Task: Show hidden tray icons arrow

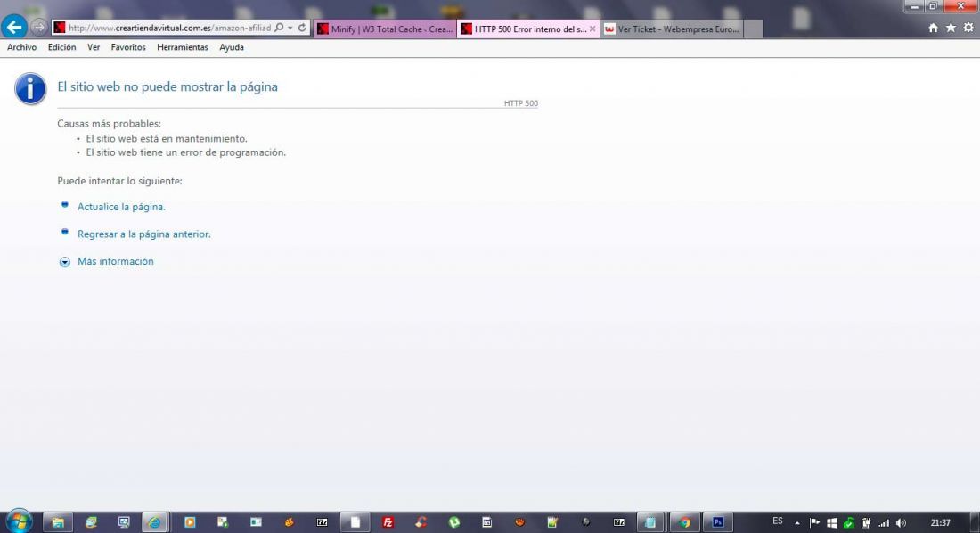Action: coord(796,523)
